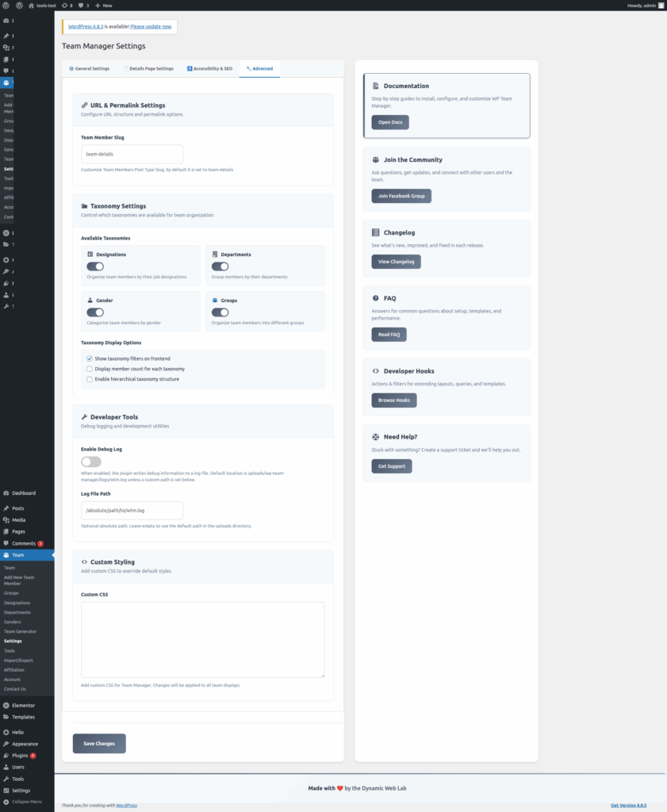Click the WordPress logo in the admin bar
The height and width of the screenshot is (812, 667).
[7, 6]
